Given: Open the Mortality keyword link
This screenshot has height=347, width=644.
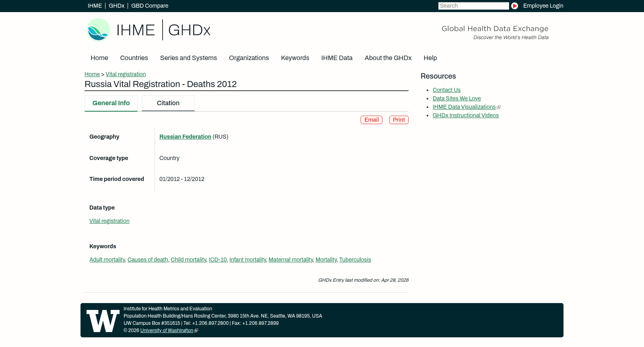Looking at the screenshot, I should pyautogui.click(x=326, y=260).
